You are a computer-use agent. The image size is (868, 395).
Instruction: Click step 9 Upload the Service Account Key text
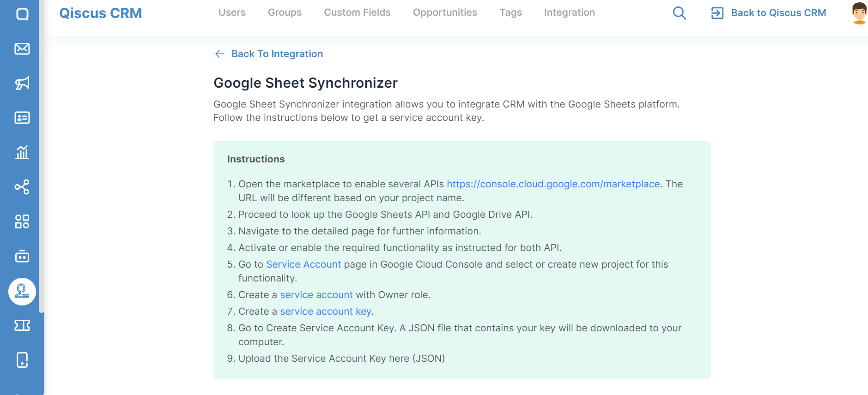click(x=341, y=359)
